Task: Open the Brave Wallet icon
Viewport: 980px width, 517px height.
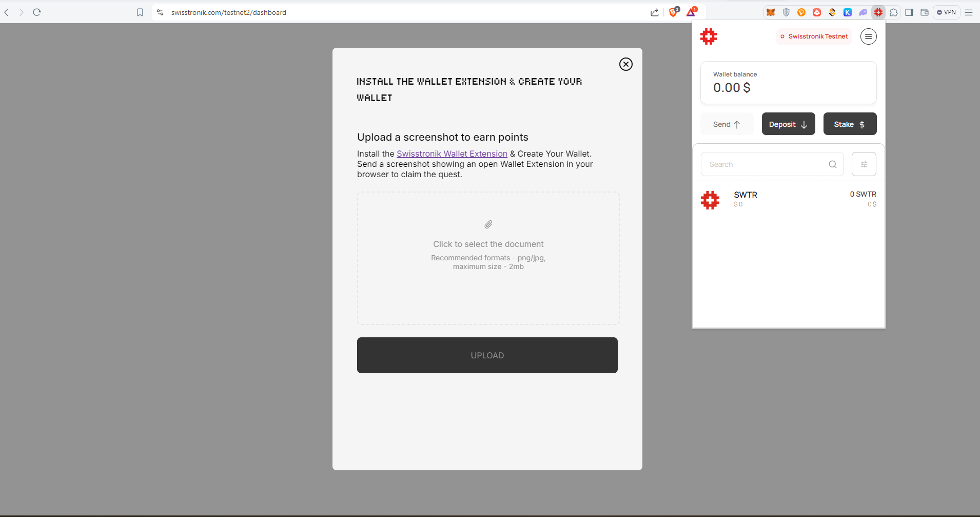Action: coord(925,12)
